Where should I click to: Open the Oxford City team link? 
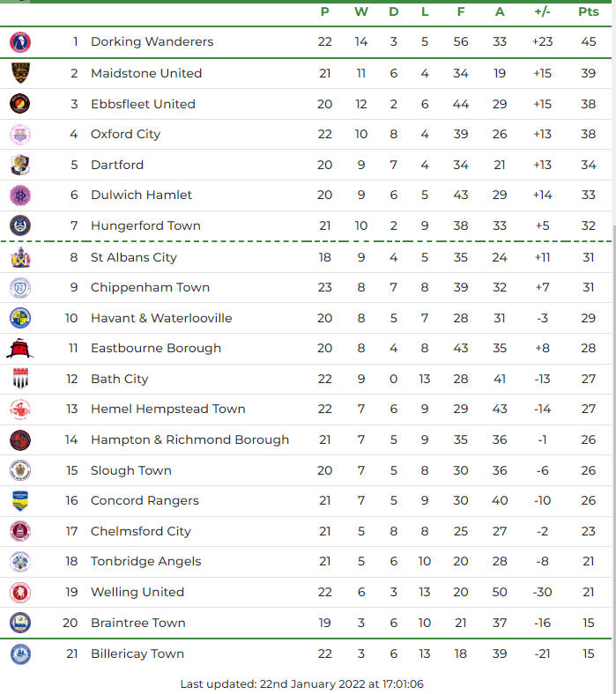(125, 134)
